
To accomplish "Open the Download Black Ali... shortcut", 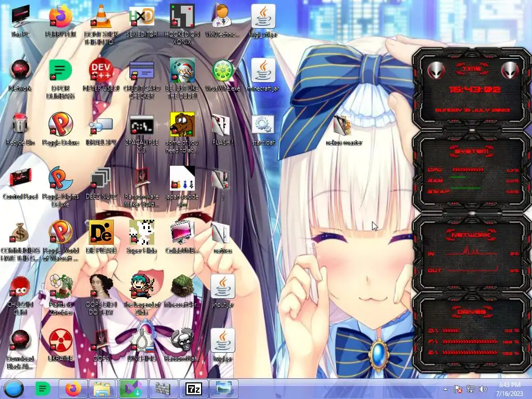I will point(20,349).
